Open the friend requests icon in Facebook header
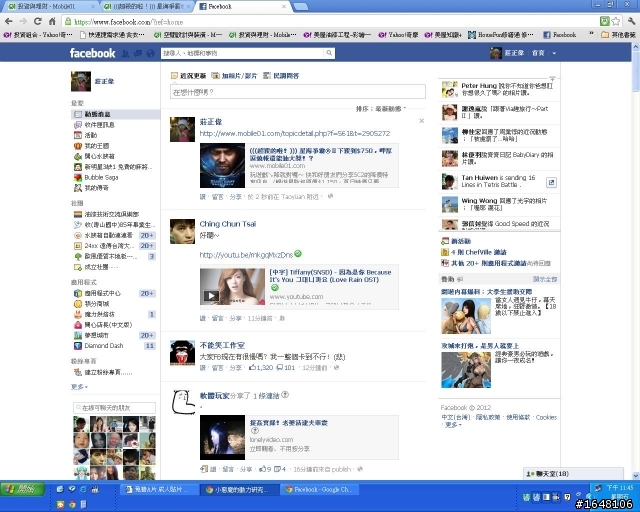640x512 pixels. pyautogui.click(x=126, y=53)
